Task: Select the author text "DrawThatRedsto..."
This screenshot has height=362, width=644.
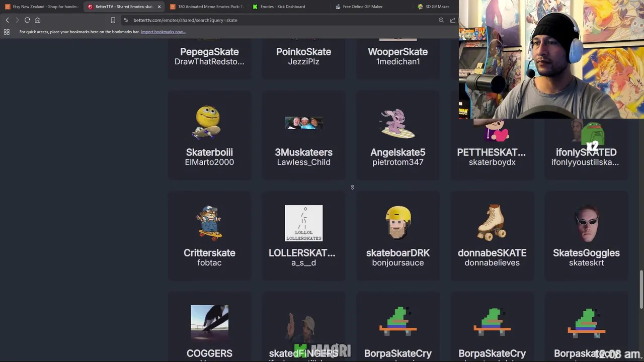Action: click(209, 62)
